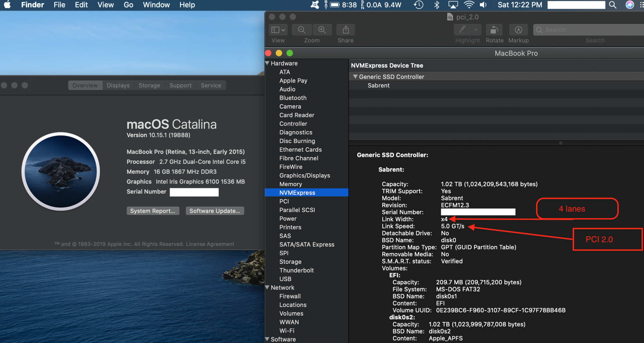Collapse the Hardware section

(x=267, y=63)
